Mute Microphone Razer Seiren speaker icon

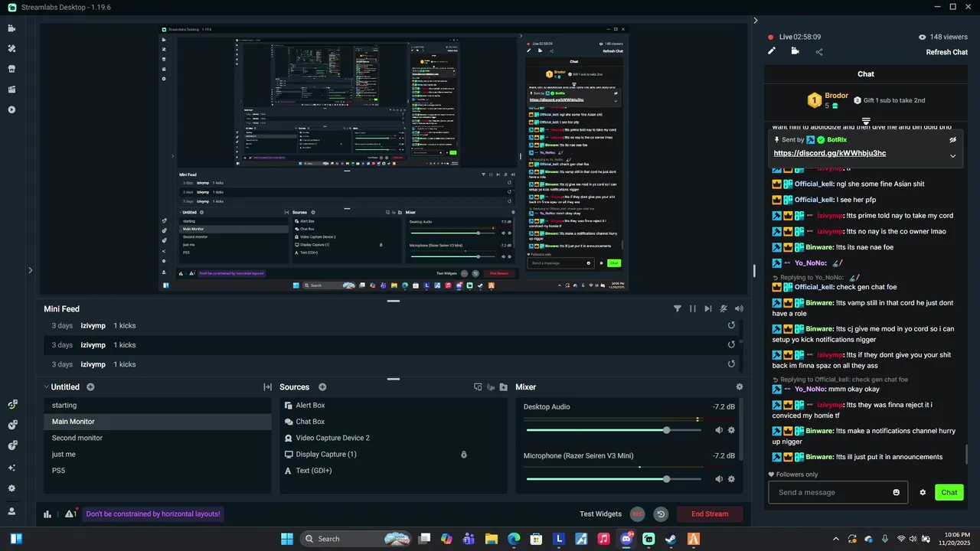point(718,479)
